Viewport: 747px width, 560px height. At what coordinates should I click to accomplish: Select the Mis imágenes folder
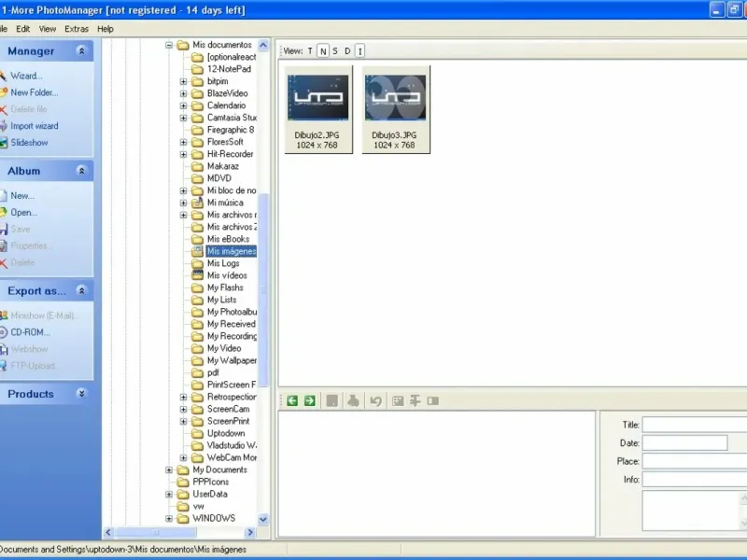pyautogui.click(x=232, y=251)
